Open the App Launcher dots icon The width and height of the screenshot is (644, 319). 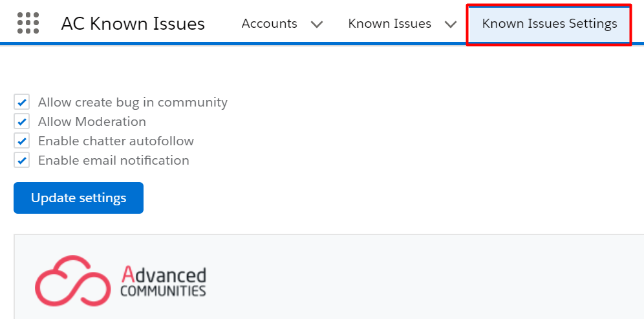tap(28, 23)
